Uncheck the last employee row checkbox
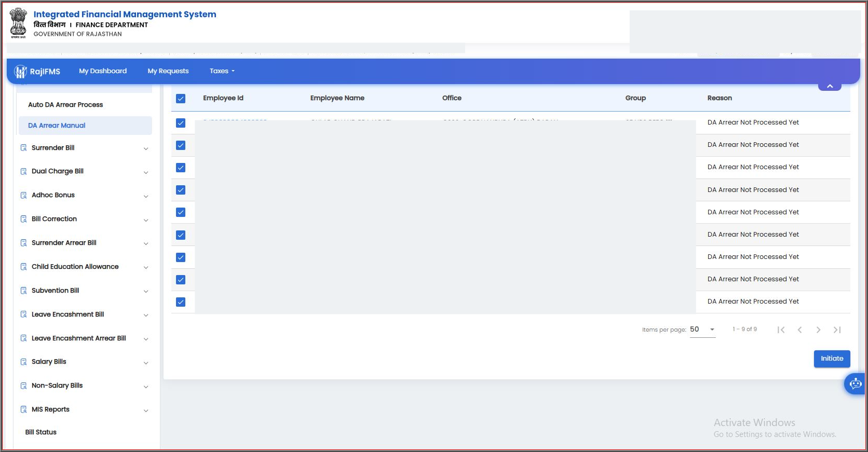The width and height of the screenshot is (868, 452). [181, 302]
